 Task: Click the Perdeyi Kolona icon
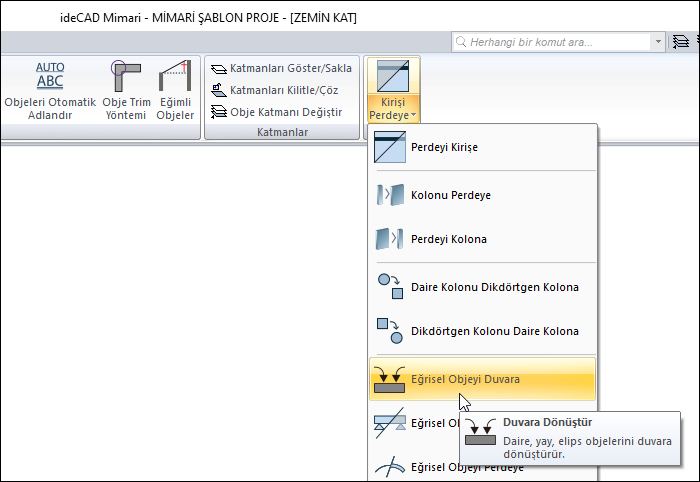tap(387, 240)
